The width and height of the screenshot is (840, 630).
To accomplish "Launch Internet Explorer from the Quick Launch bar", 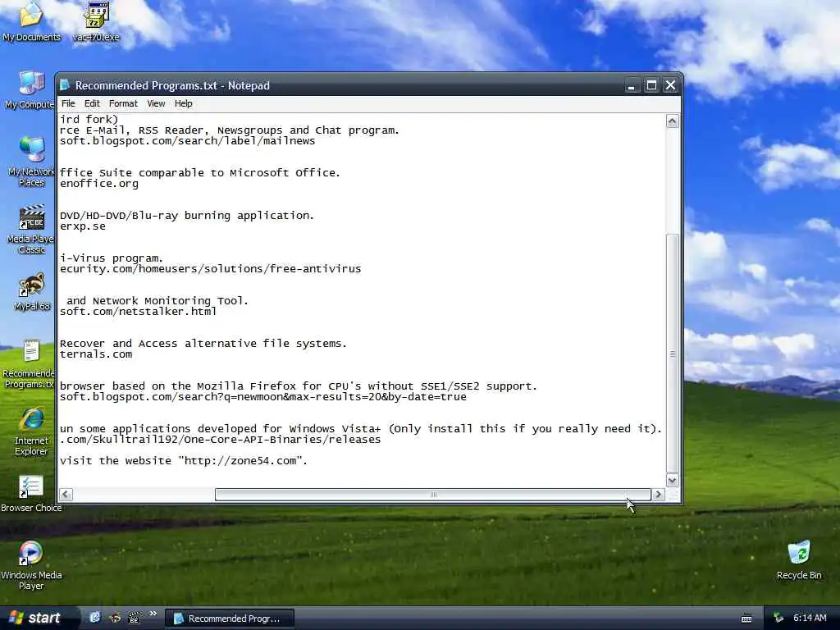I will tap(95, 618).
